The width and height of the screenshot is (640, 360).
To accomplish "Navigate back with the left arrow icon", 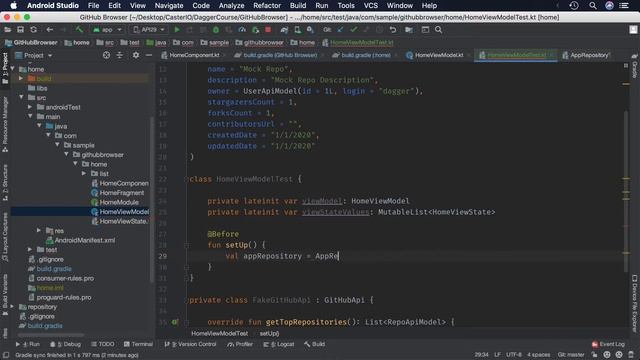I will [x=49, y=30].
